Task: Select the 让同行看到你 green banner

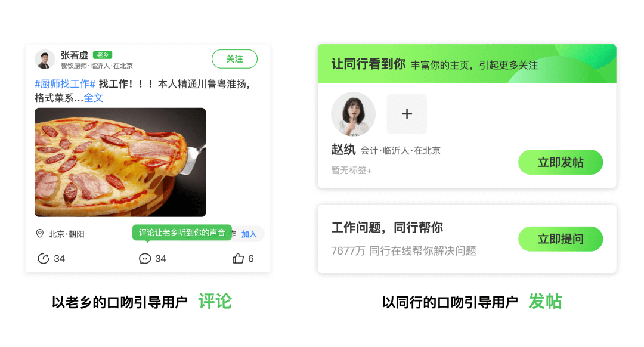Action: pyautogui.click(x=467, y=64)
